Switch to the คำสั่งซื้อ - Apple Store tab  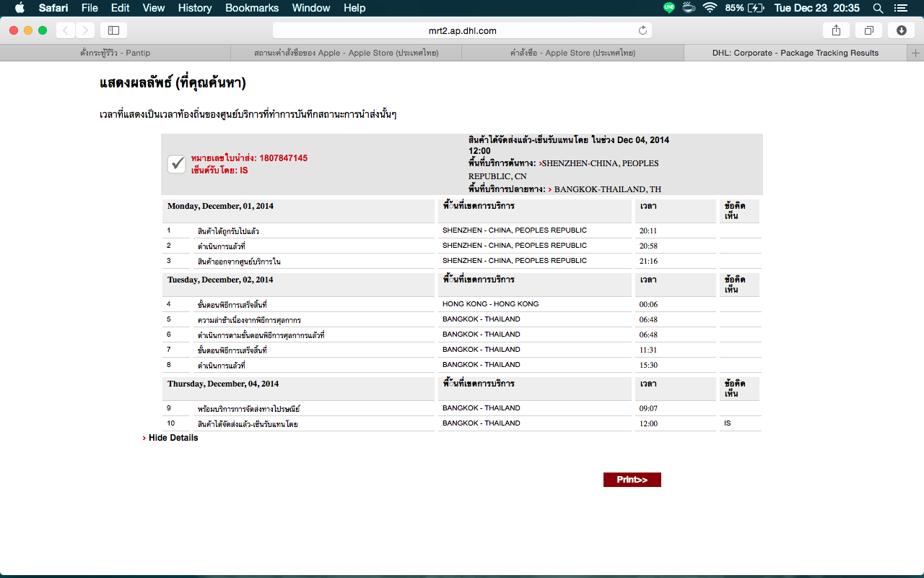click(572, 53)
